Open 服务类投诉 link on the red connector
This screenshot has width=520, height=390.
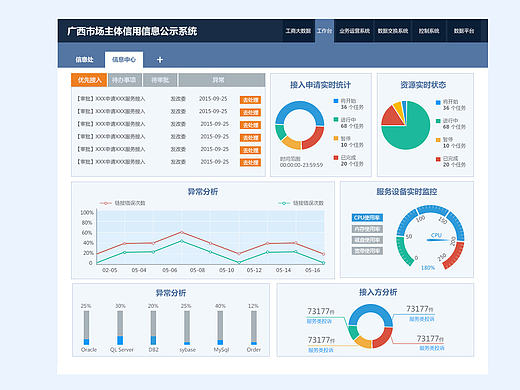point(432,348)
